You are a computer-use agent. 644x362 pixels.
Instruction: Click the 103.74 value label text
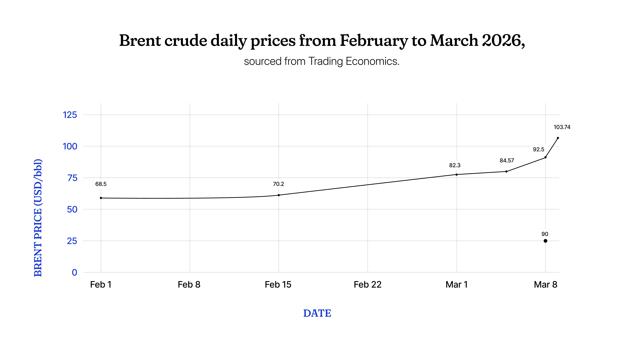(x=562, y=127)
